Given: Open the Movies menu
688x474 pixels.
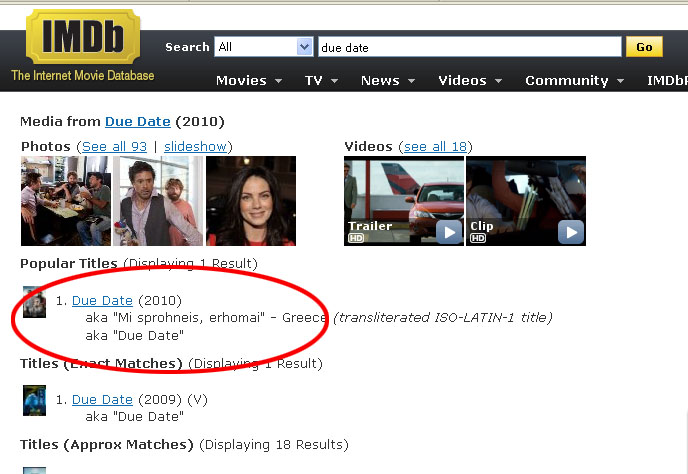Looking at the screenshot, I should click(x=248, y=80).
